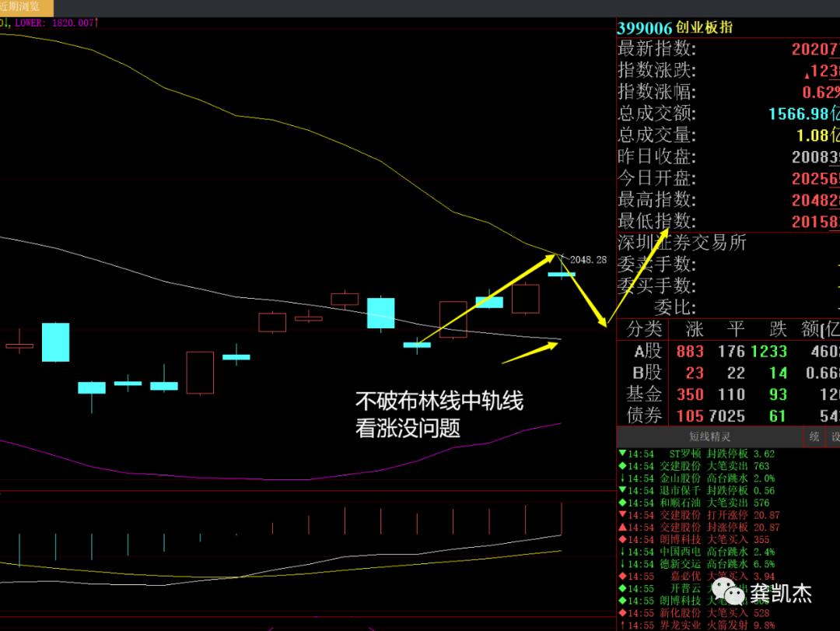Click the 统 button beside 短线精灵

[x=814, y=437]
